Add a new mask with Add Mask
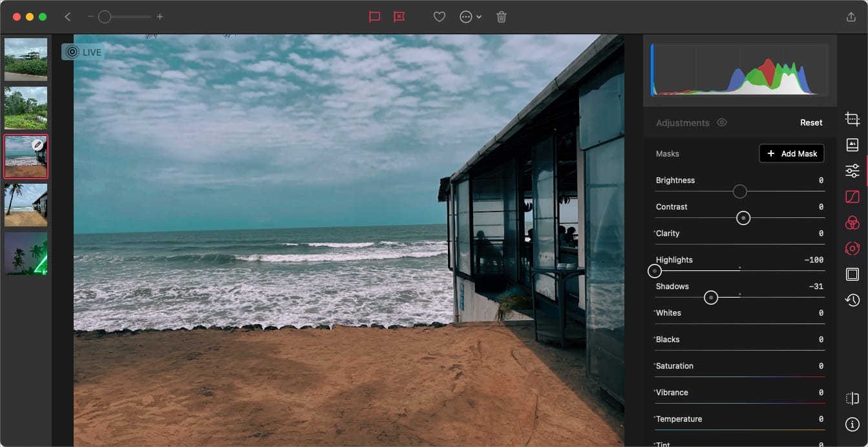The height and width of the screenshot is (447, 868). [x=791, y=153]
